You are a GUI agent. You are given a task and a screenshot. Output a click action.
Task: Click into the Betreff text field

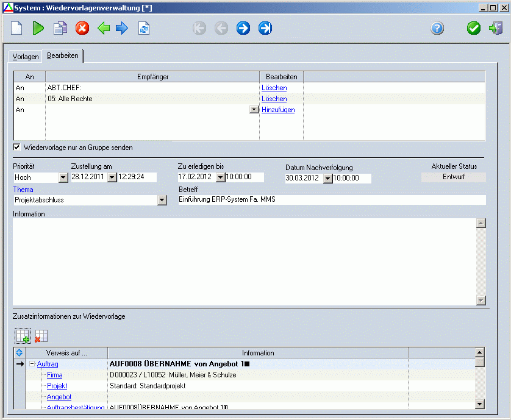tap(331, 200)
